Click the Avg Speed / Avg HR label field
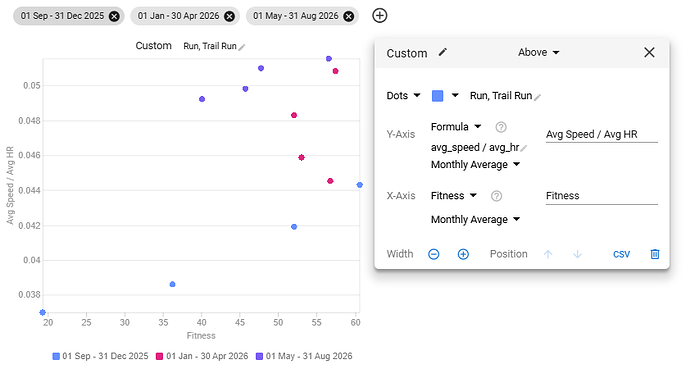 coord(602,134)
